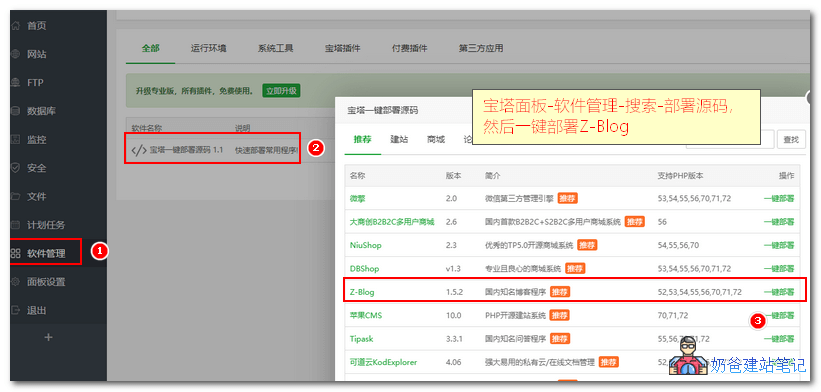Click 一键部署 for Tipask
Viewport: 821px width, 392px height.
coord(779,339)
